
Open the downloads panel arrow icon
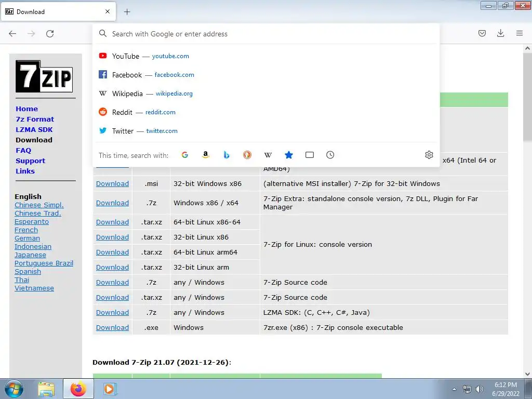click(500, 33)
